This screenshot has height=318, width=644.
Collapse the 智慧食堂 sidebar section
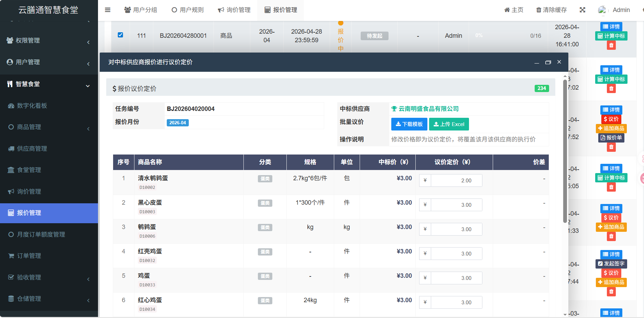tap(49, 84)
